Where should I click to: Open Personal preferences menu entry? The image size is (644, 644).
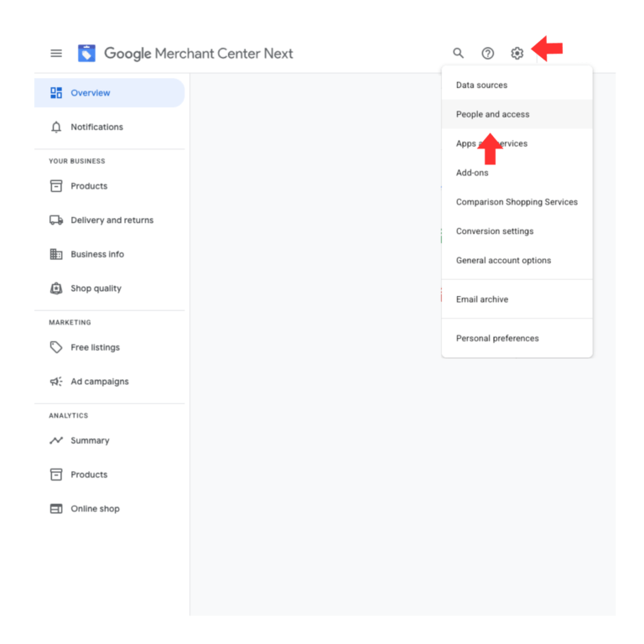pos(497,339)
